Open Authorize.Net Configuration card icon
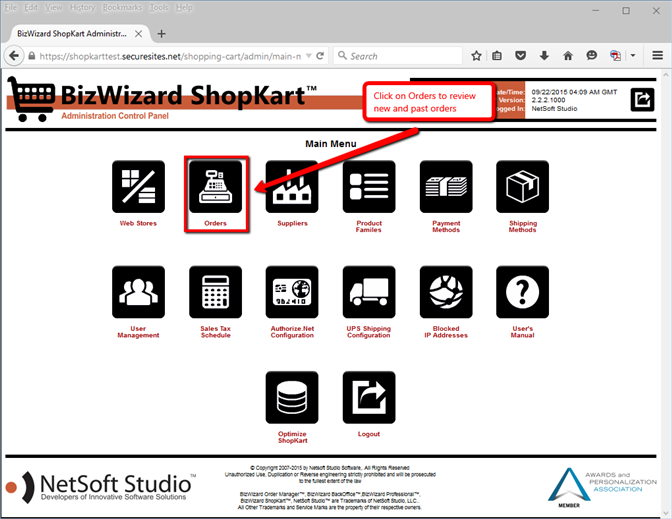 coord(292,292)
